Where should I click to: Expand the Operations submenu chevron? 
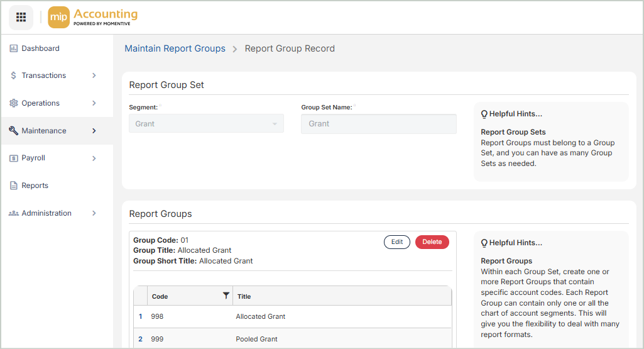[x=94, y=103]
